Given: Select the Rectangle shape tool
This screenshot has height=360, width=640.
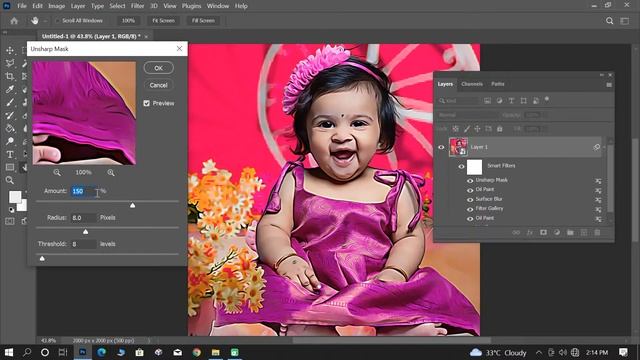Looking at the screenshot, I should click(x=10, y=167).
